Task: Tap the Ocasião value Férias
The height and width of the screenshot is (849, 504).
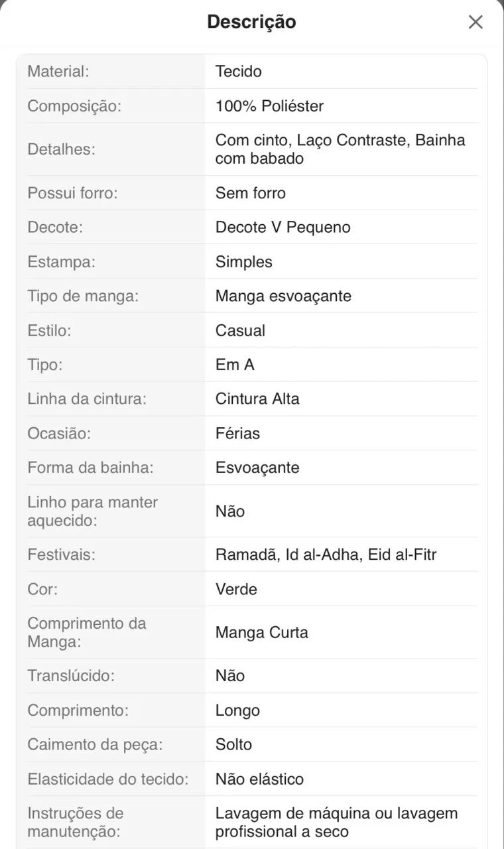Action: [237, 433]
